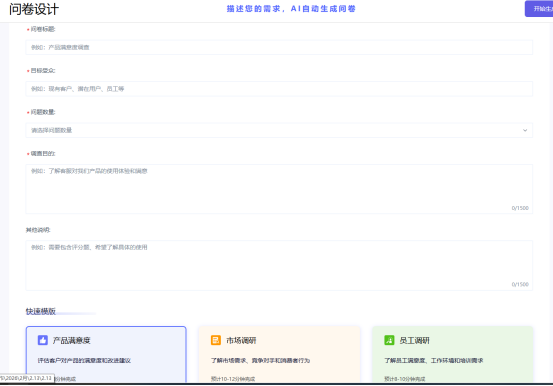
Task: Click the 问卷标题 field label
Action: coord(43,29)
